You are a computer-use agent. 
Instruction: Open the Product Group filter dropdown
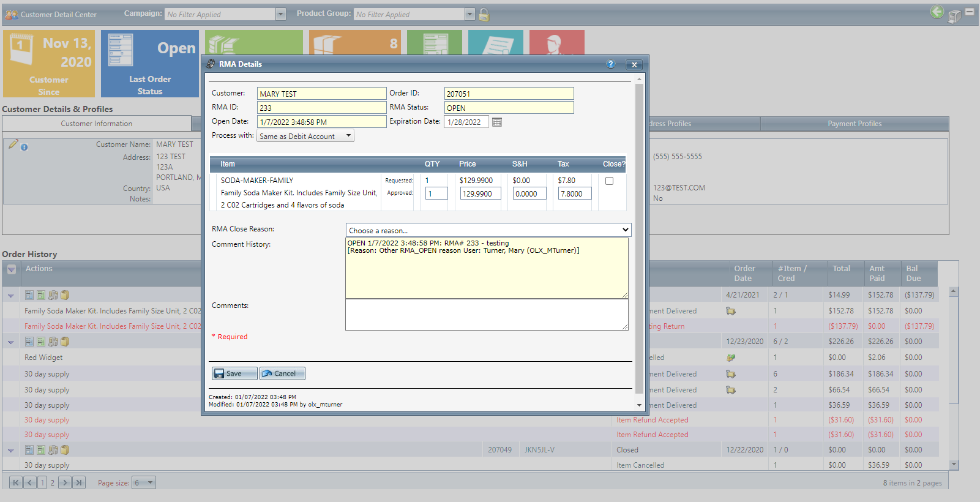pyautogui.click(x=470, y=14)
